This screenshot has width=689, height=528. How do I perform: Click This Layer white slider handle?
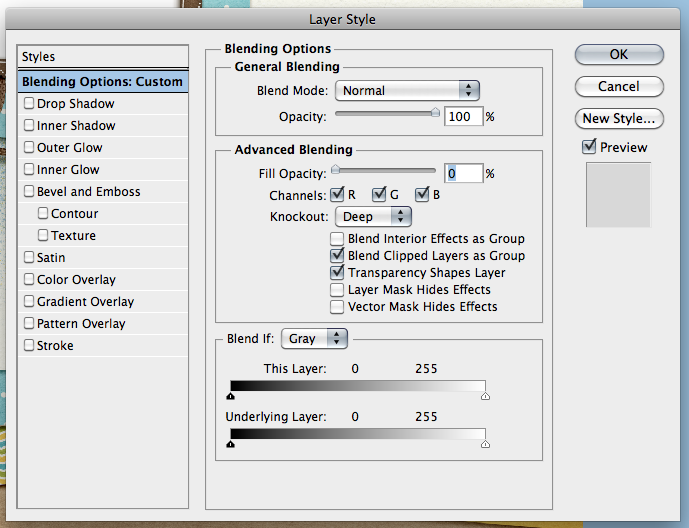[x=485, y=396]
